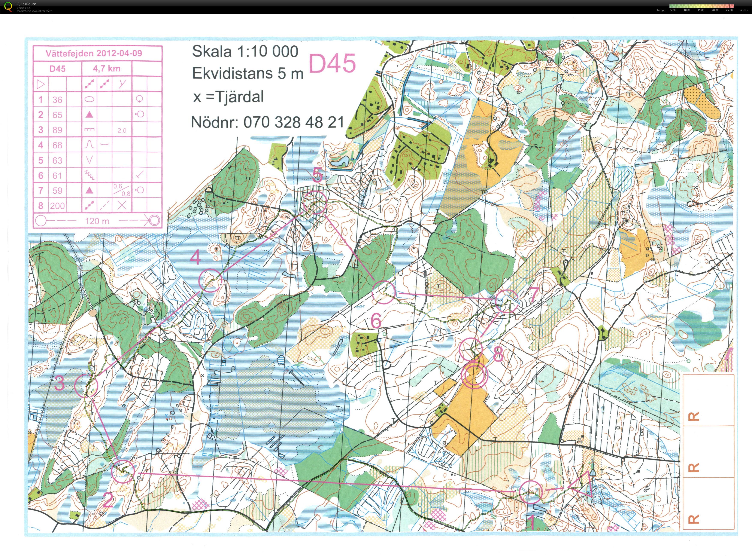Click the QuickRoute title text
The width and height of the screenshot is (752, 560).
tap(26, 4)
